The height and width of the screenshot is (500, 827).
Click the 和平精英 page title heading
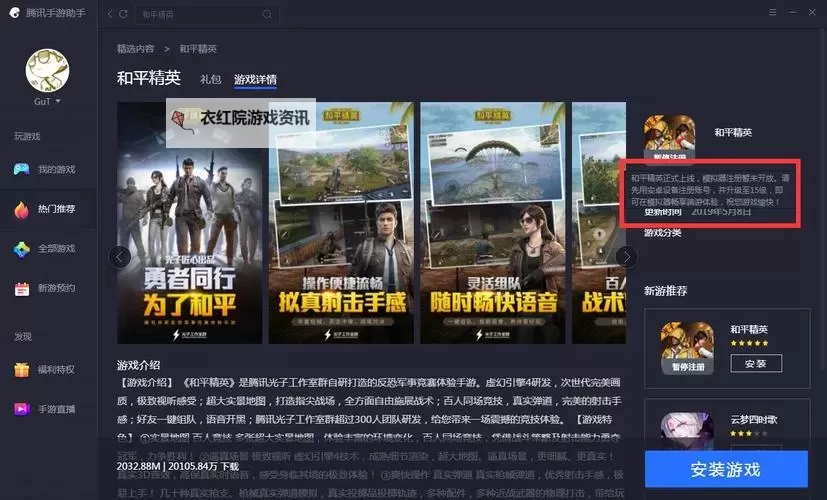pyautogui.click(x=149, y=78)
